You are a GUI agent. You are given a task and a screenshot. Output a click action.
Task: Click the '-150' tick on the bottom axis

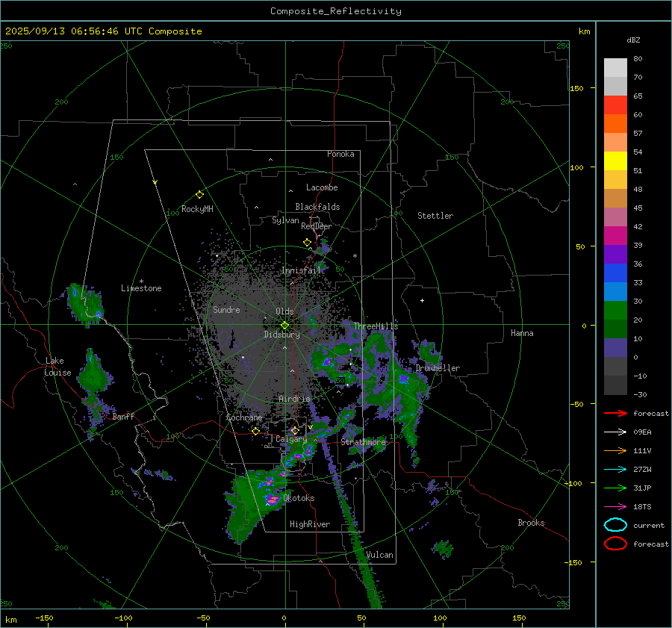click(x=44, y=618)
